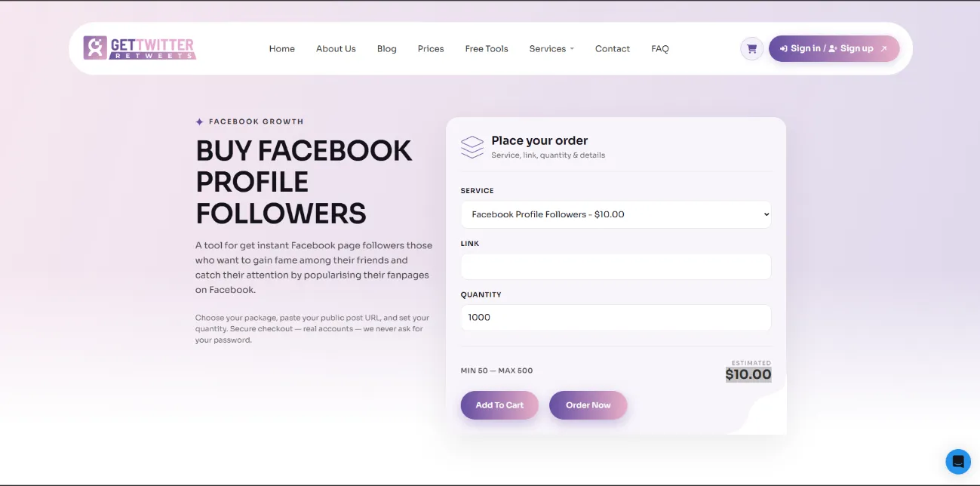Image resolution: width=980 pixels, height=486 pixels.
Task: Open Free Tools in navigation
Action: 487,48
